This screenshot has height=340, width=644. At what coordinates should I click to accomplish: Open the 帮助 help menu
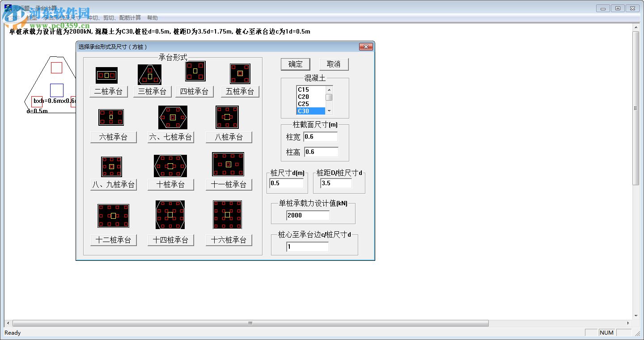tap(152, 17)
